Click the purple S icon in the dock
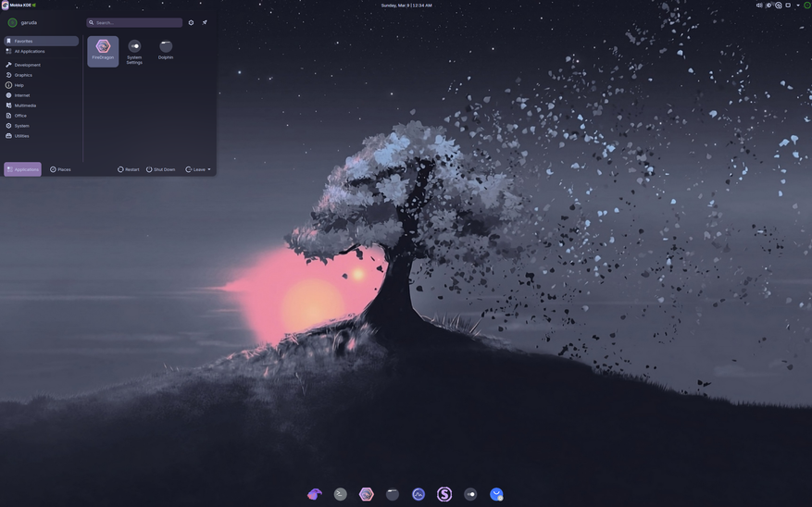This screenshot has height=507, width=812. [444, 494]
